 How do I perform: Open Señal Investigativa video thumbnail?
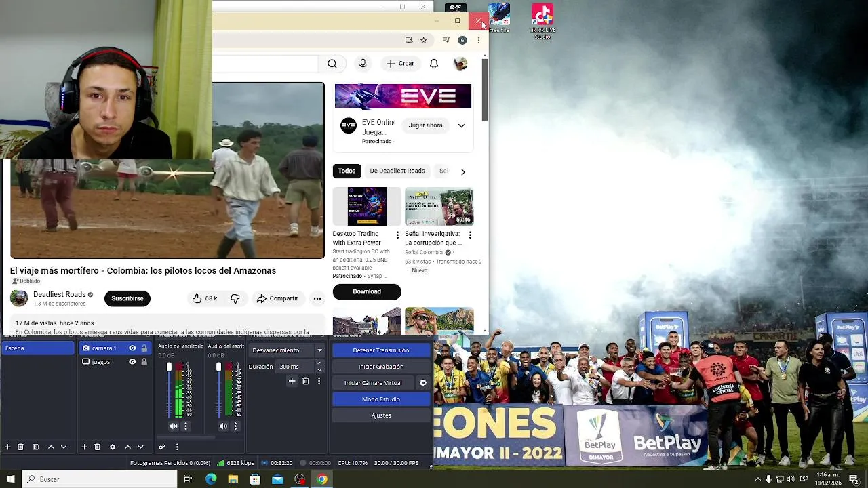coord(439,206)
